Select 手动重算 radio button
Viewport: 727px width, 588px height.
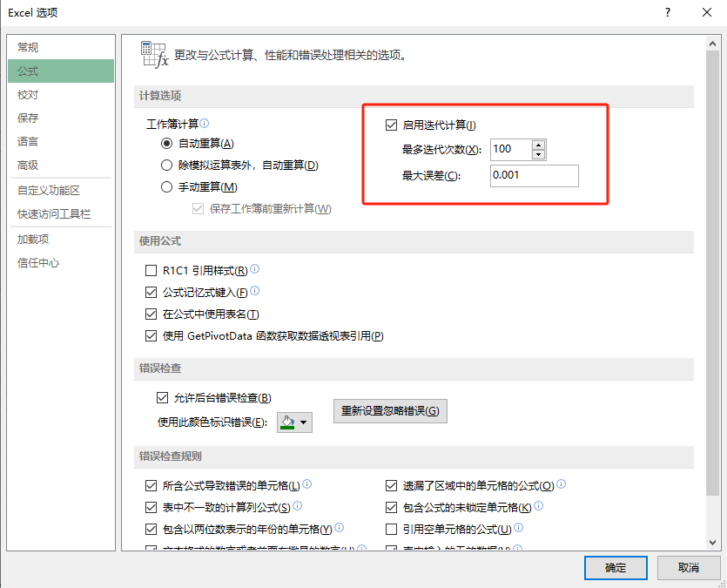point(166,187)
